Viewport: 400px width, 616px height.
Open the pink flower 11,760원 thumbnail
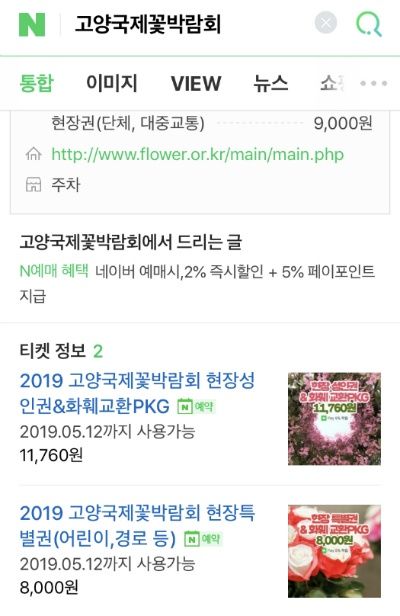(334, 419)
